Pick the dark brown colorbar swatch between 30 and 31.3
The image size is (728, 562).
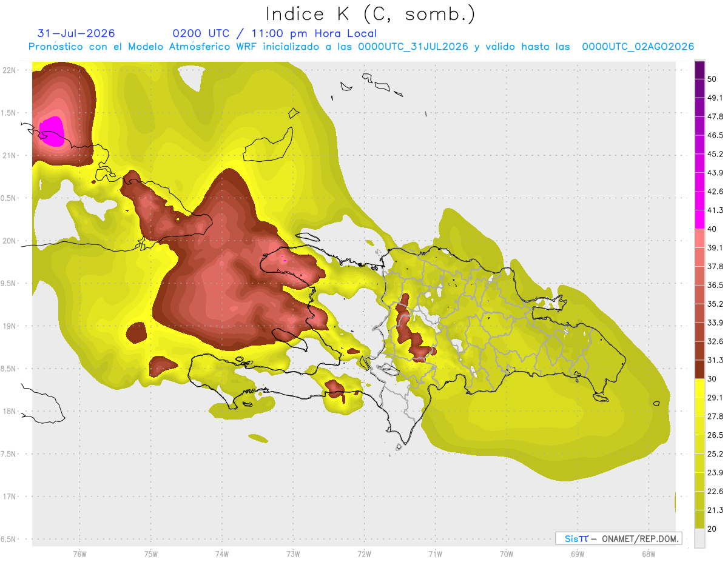699,370
